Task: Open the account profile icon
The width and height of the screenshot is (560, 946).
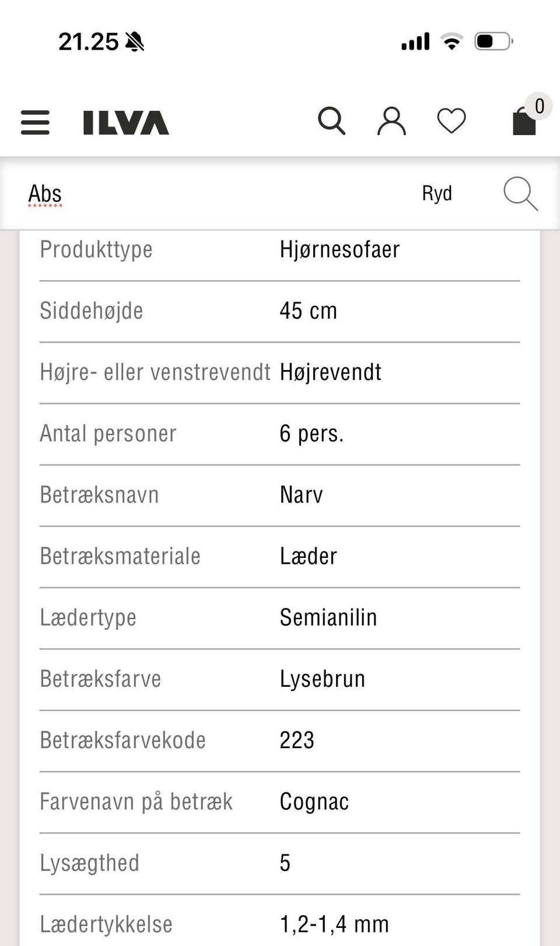Action: pyautogui.click(x=391, y=121)
